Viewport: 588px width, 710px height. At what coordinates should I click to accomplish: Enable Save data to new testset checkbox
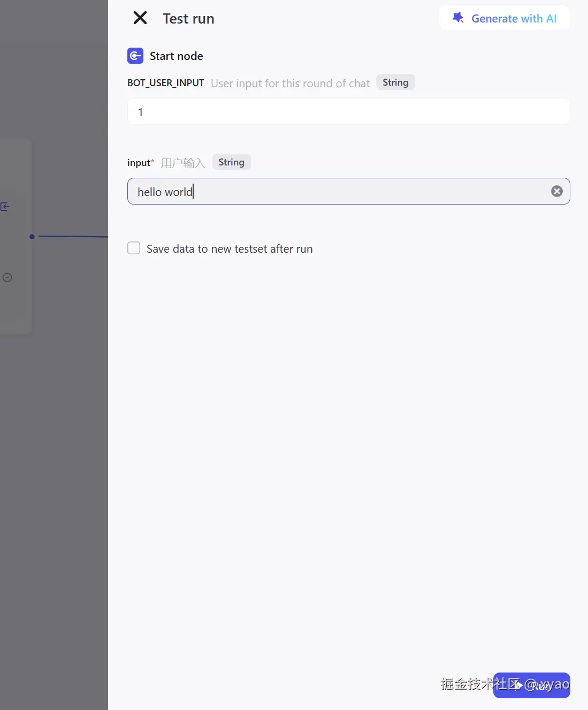134,248
